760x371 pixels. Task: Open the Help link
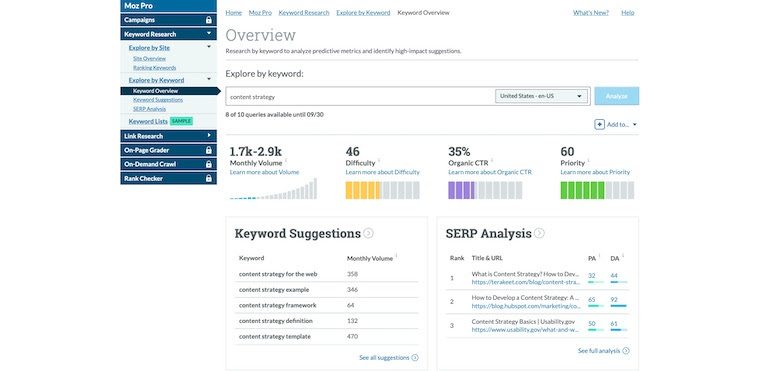tap(628, 13)
